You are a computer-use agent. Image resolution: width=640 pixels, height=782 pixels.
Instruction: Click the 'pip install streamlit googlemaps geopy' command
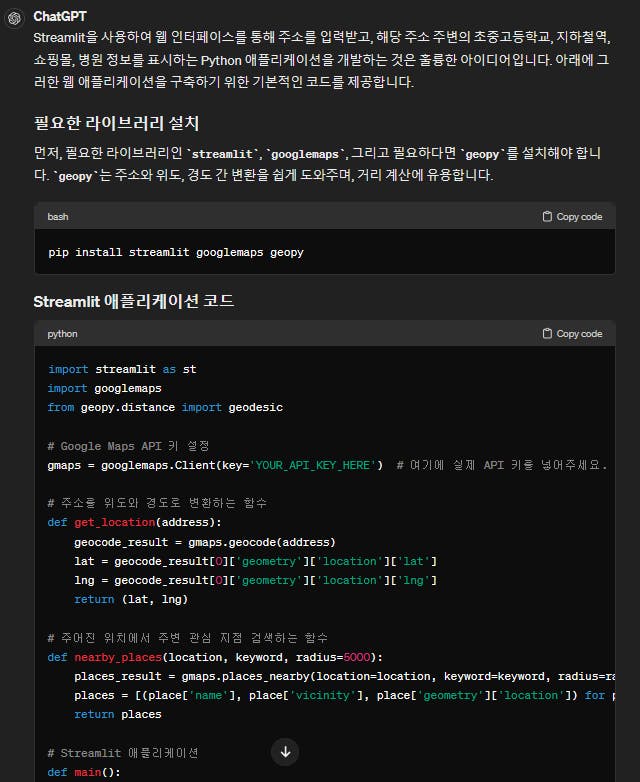176,252
